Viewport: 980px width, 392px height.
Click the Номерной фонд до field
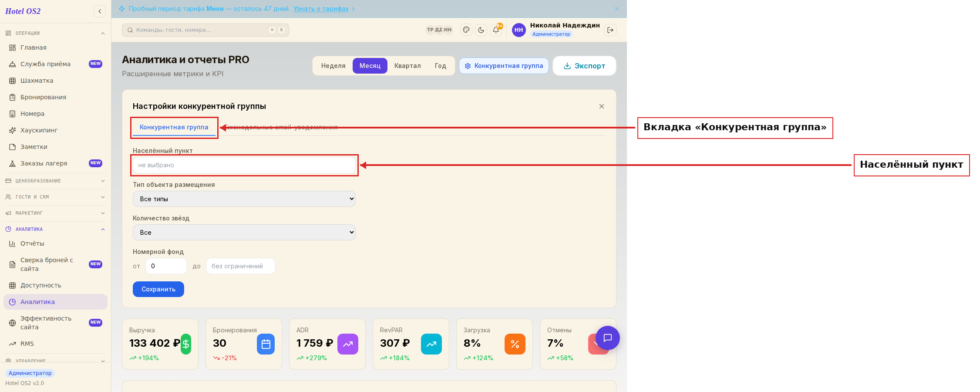click(241, 266)
